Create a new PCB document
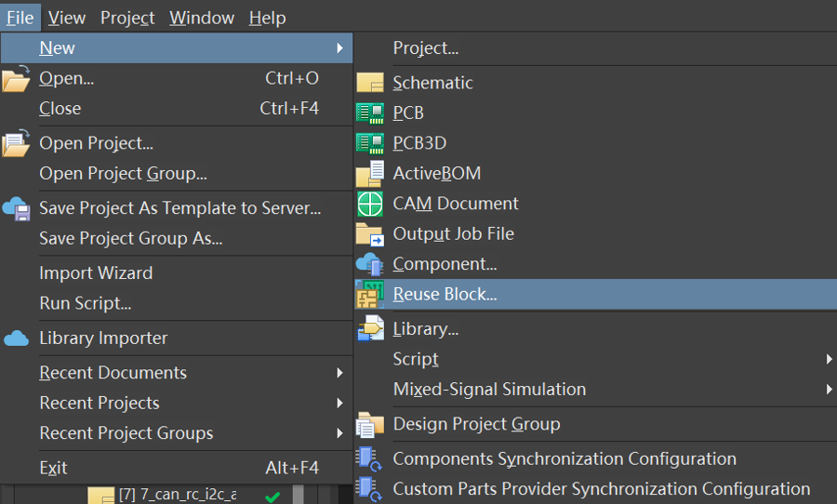The image size is (837, 504). pos(595,113)
